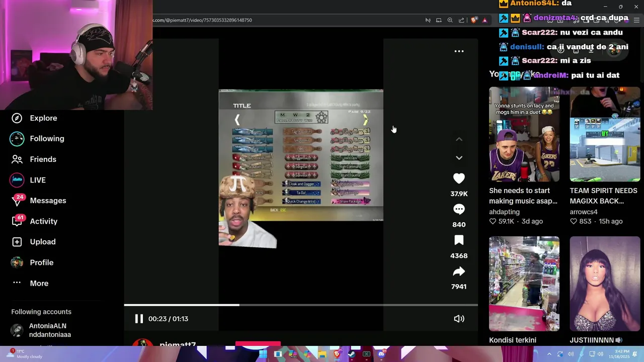Screen dimensions: 644x362
Task: Open the AntoniaALN following account
Action: click(x=41, y=330)
